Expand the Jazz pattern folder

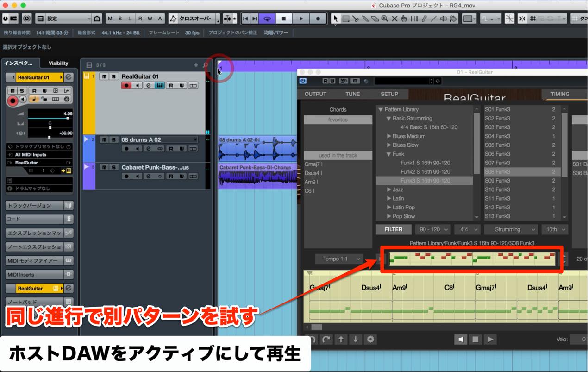pyautogui.click(x=389, y=189)
